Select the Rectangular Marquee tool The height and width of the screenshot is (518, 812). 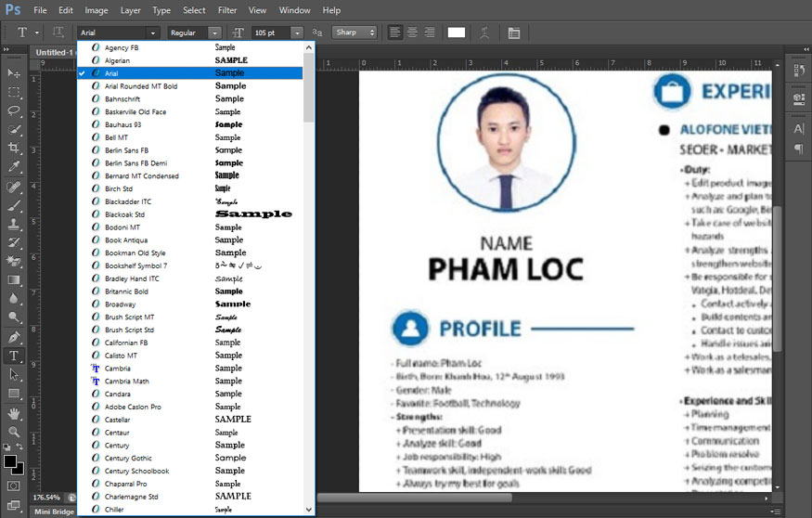pos(14,92)
